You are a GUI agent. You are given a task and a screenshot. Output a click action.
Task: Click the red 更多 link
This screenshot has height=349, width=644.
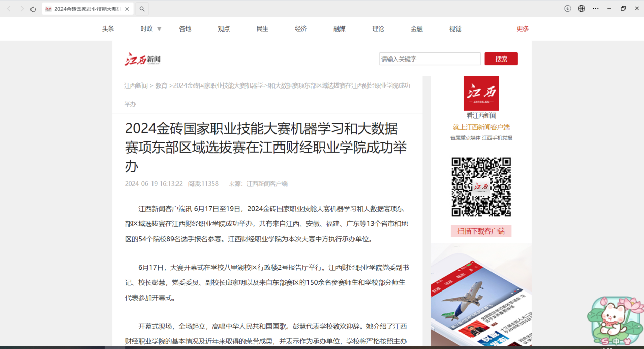pos(523,29)
